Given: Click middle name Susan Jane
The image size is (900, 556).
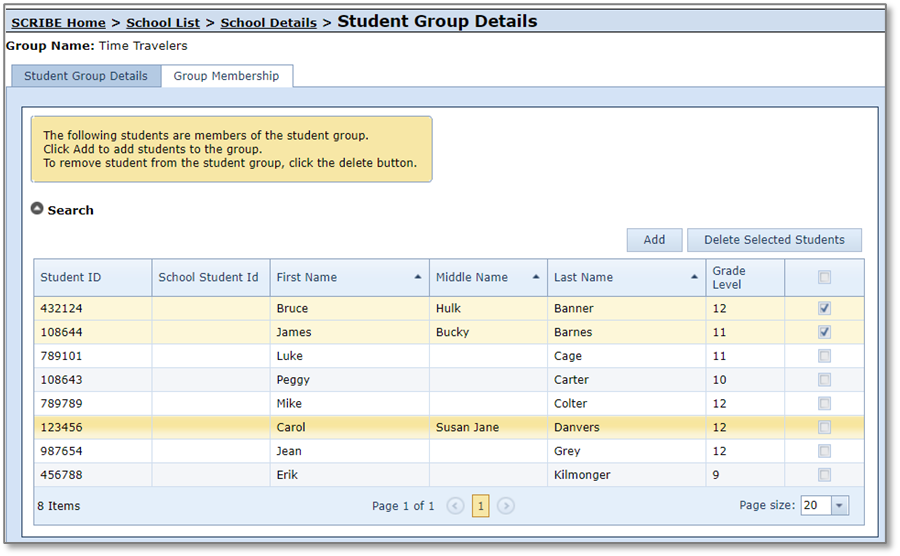Looking at the screenshot, I should coord(467,427).
